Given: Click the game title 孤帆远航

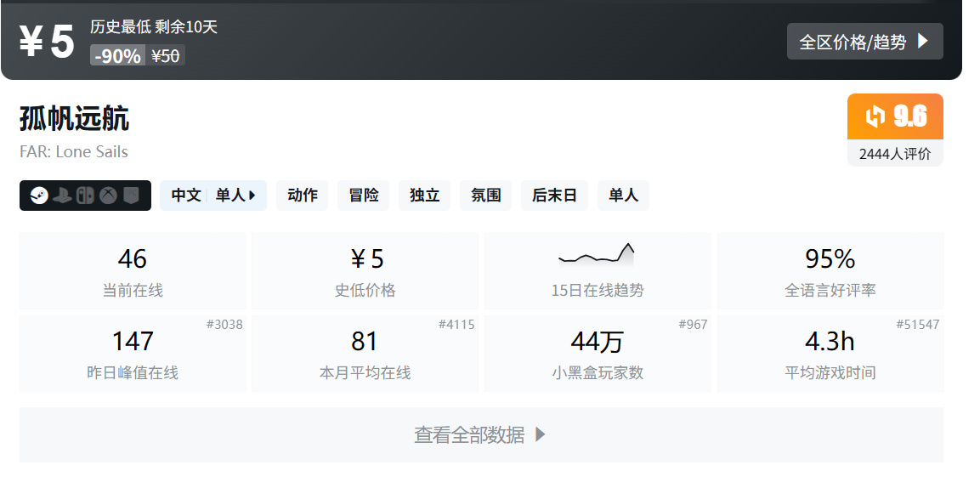Looking at the screenshot, I should (75, 118).
